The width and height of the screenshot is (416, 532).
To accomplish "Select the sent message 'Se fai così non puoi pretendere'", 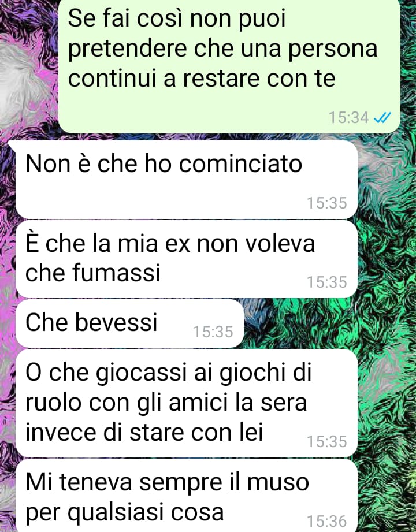I will coord(229,66).
